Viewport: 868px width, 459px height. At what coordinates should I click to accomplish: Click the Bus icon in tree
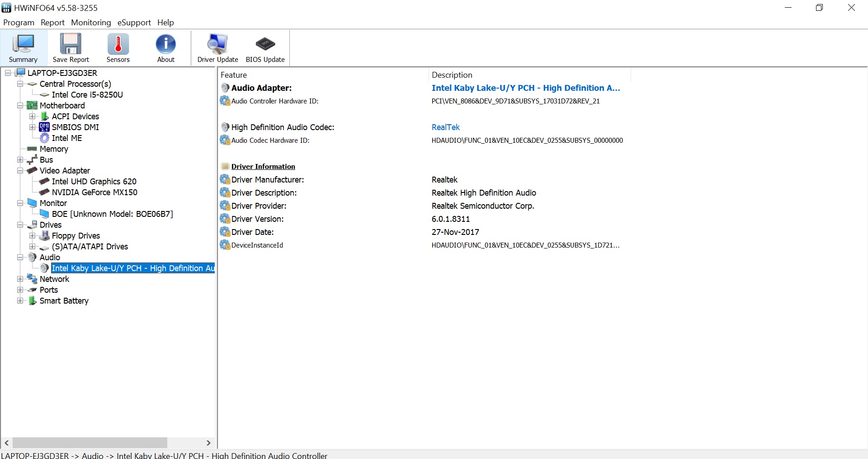[x=32, y=159]
